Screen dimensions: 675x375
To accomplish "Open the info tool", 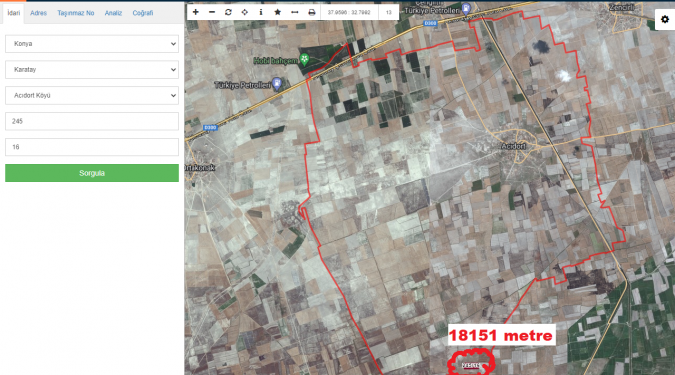I will [x=261, y=12].
